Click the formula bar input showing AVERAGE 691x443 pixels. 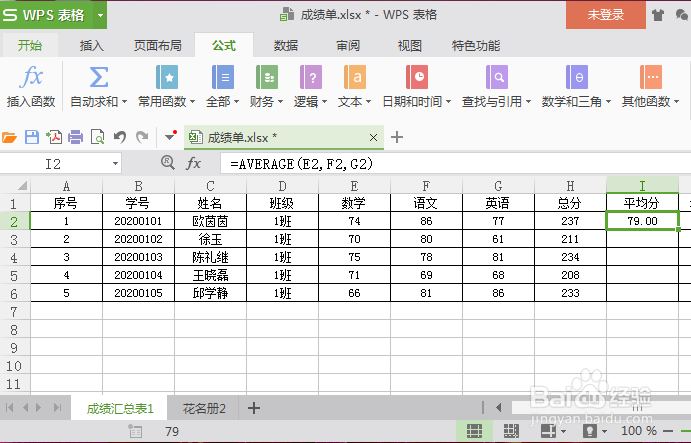pyautogui.click(x=456, y=164)
